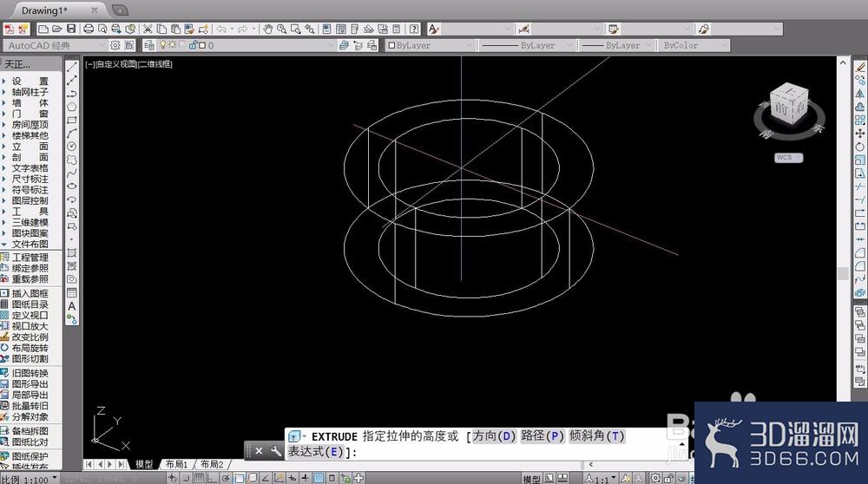Activate the Pan hand tool
This screenshot has height=484, width=868.
(268, 29)
